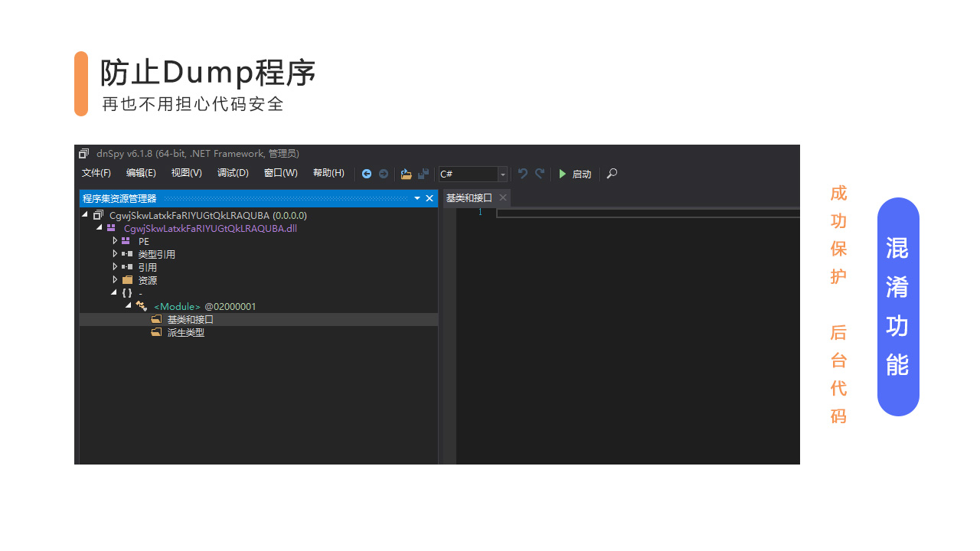The image size is (980, 551).
Task: Close the 基类和接口 tab
Action: pos(503,198)
